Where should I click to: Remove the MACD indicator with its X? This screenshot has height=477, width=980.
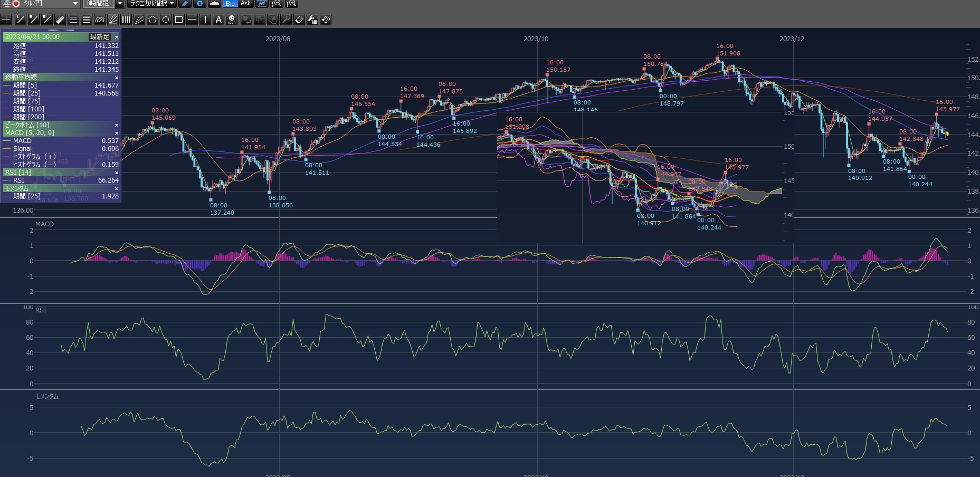(117, 133)
